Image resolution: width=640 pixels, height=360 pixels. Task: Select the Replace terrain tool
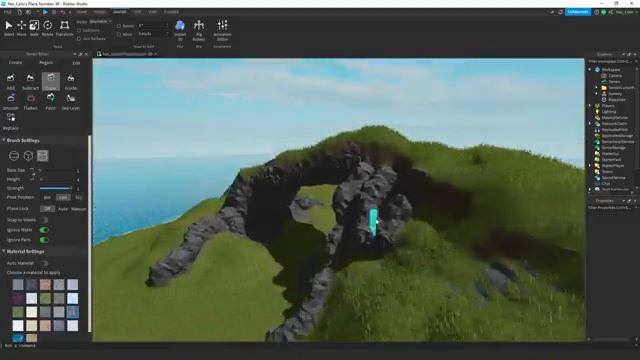(x=11, y=122)
